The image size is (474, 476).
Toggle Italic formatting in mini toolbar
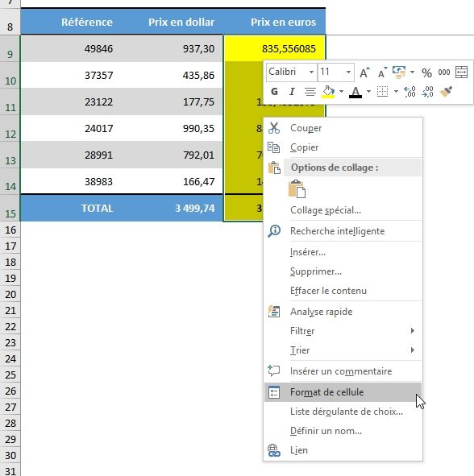tap(292, 91)
